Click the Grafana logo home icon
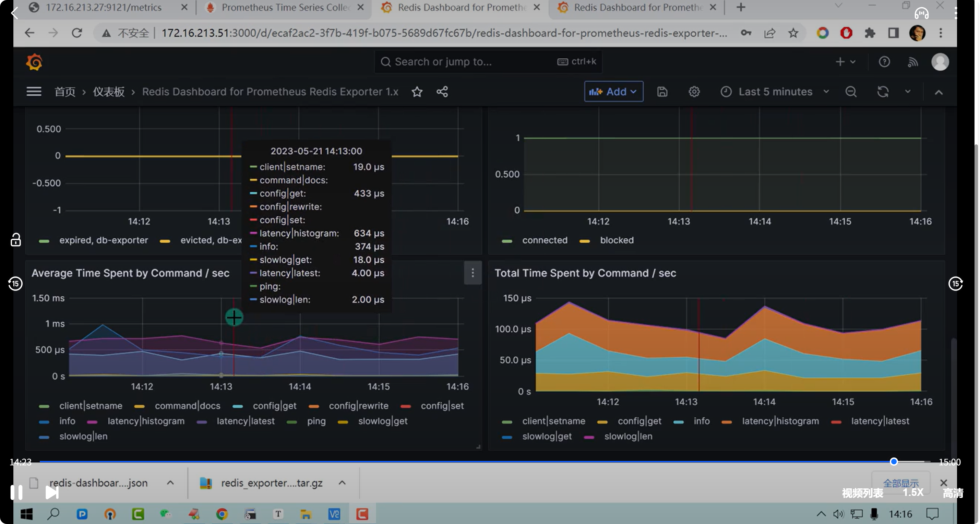The width and height of the screenshot is (980, 524). tap(34, 62)
